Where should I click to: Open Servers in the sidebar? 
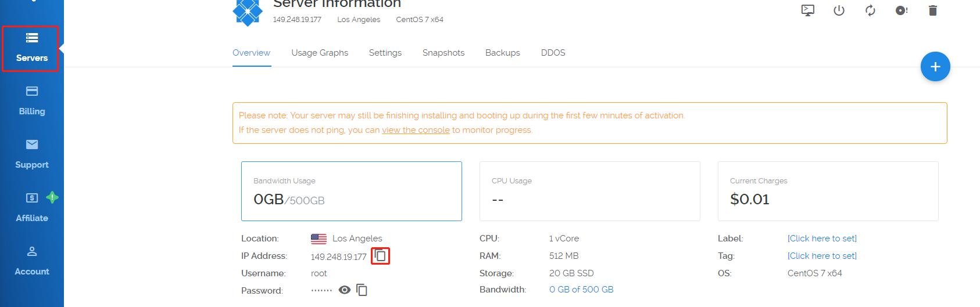pyautogui.click(x=31, y=48)
